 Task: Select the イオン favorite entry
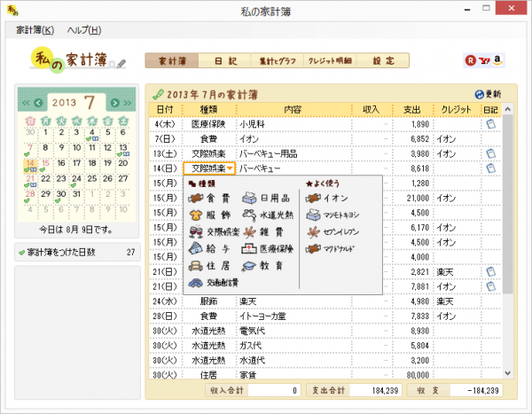[x=326, y=199]
